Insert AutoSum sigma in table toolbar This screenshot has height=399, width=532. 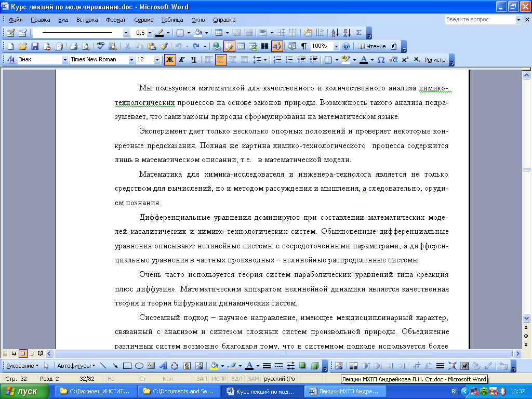[358, 33]
